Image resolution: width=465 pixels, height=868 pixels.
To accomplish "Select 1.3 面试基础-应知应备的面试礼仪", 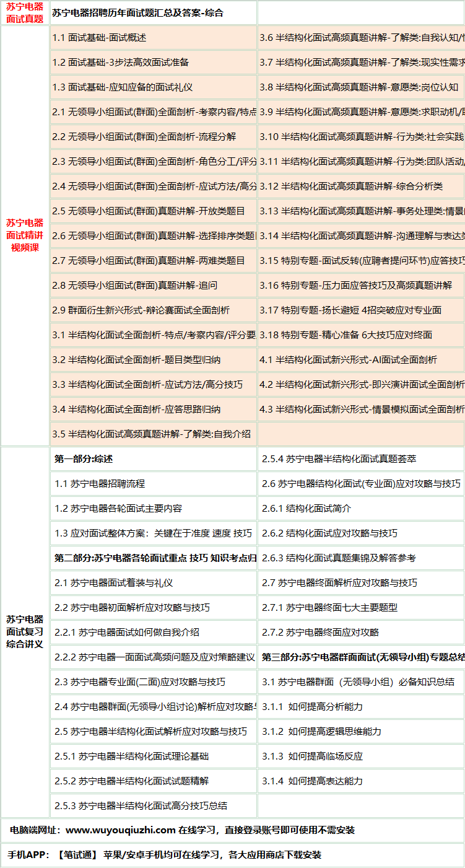I will pos(122,87).
